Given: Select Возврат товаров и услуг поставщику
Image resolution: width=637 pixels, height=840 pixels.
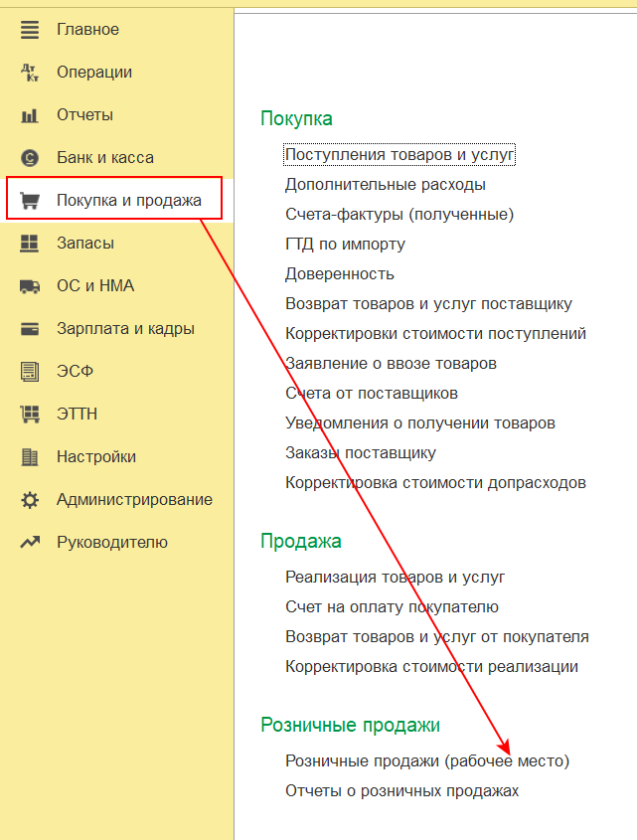Looking at the screenshot, I should [428, 303].
